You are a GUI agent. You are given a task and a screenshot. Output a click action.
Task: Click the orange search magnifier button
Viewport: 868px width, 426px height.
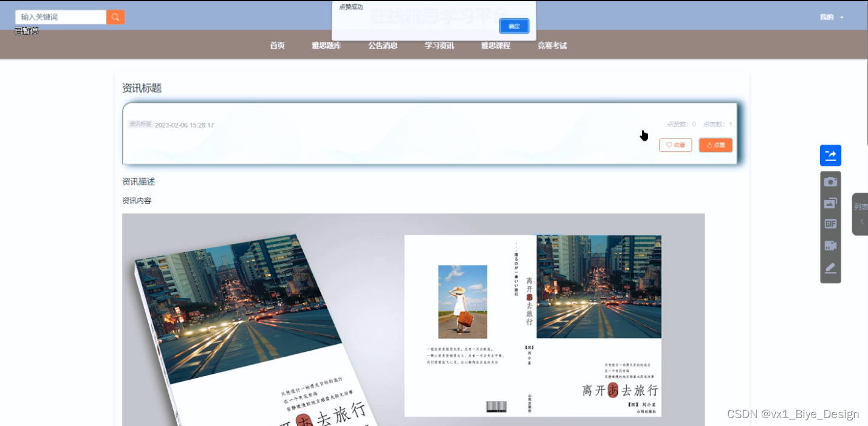click(115, 17)
